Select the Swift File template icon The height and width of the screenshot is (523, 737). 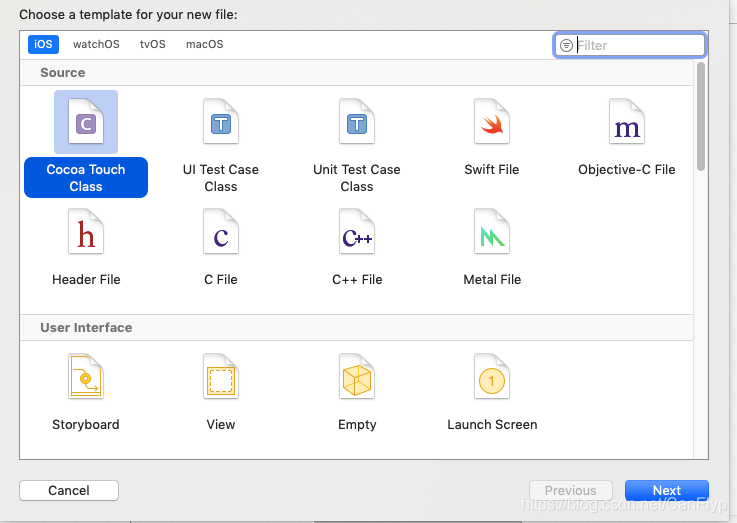coord(492,122)
